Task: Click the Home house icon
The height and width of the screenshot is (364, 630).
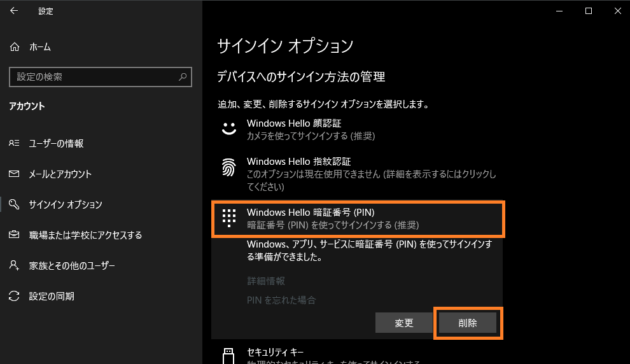Action: [15, 47]
